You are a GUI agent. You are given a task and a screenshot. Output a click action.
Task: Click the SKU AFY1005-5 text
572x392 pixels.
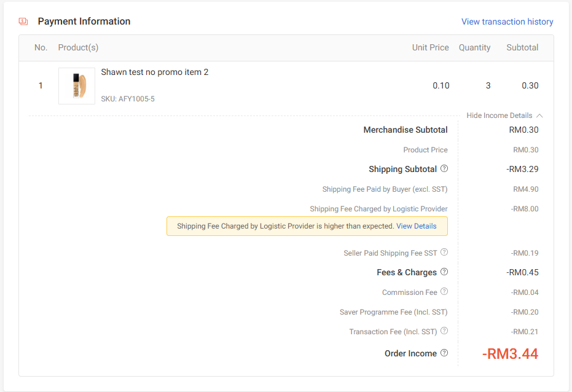coord(128,99)
